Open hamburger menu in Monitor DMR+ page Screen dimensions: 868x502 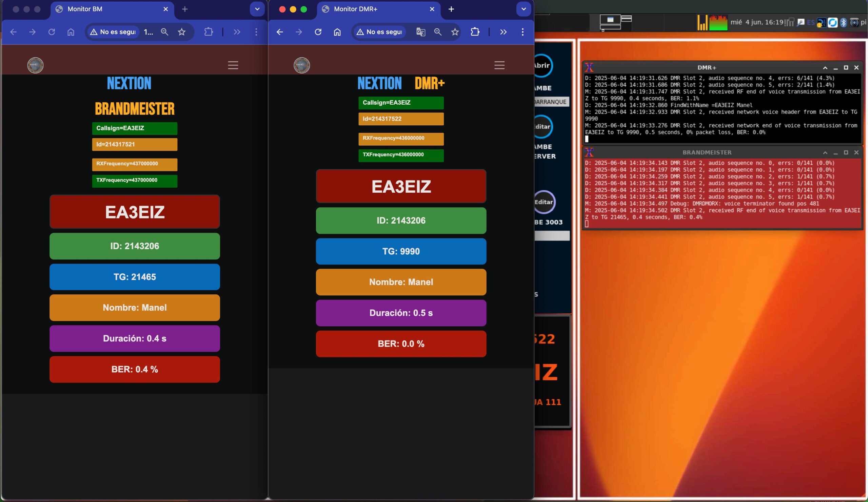(499, 65)
